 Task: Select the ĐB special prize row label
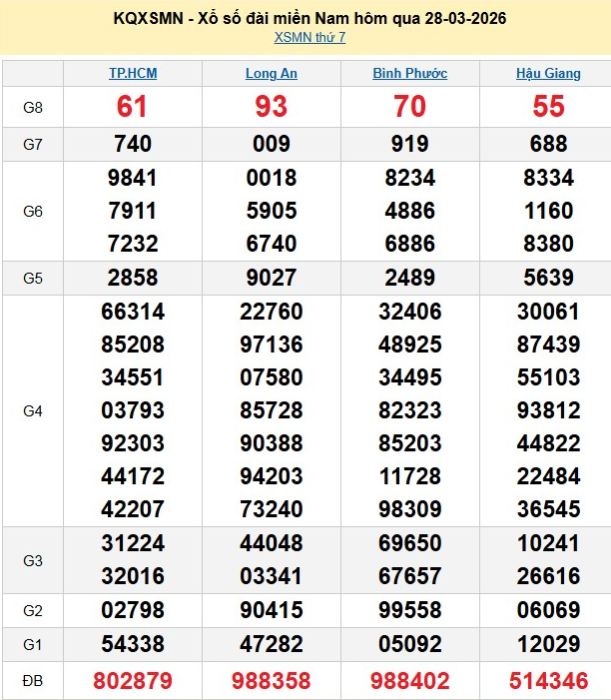(33, 681)
